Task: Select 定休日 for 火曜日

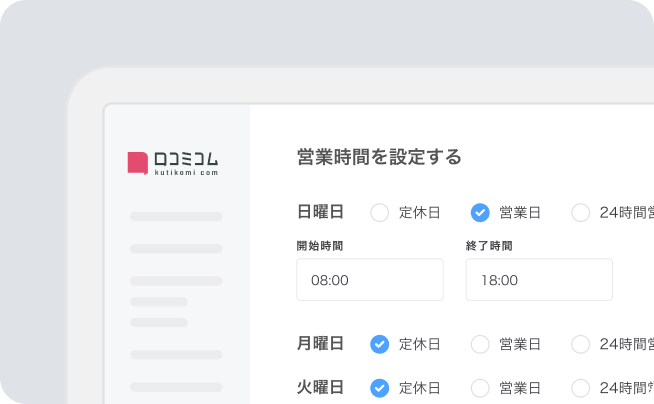Action: (380, 388)
